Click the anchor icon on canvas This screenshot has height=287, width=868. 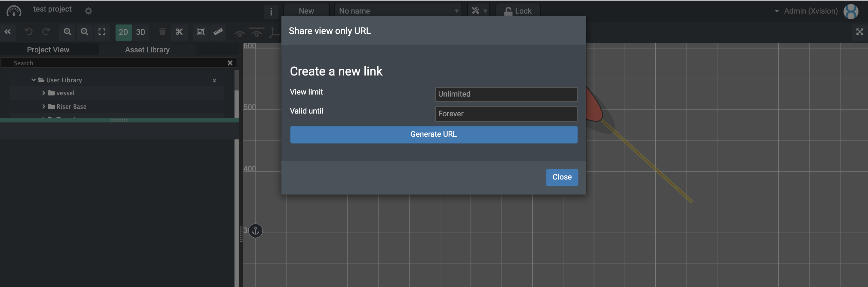click(x=256, y=231)
